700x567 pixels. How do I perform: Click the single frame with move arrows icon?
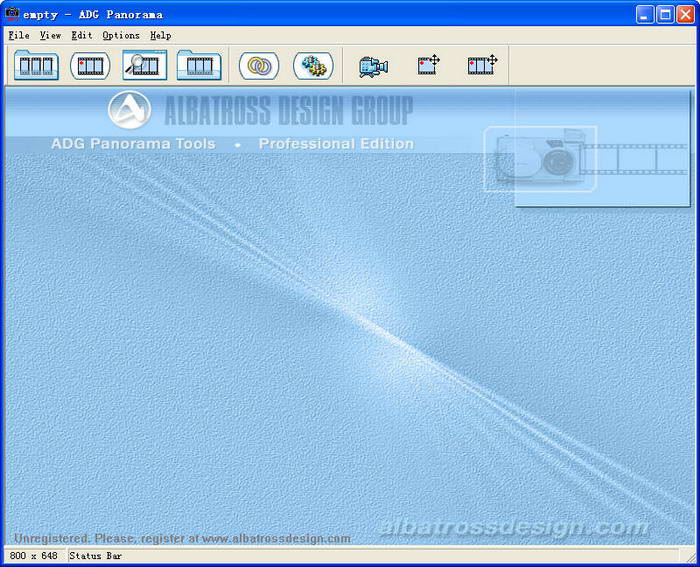429,65
